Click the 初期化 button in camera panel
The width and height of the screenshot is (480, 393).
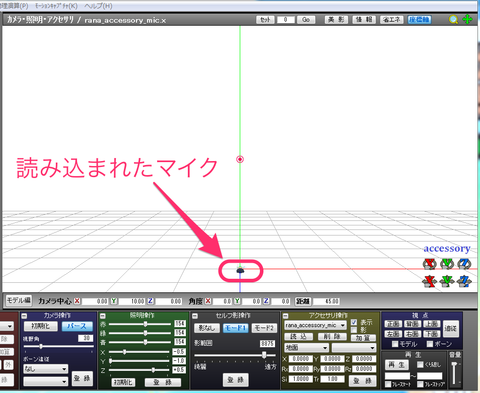(x=41, y=326)
